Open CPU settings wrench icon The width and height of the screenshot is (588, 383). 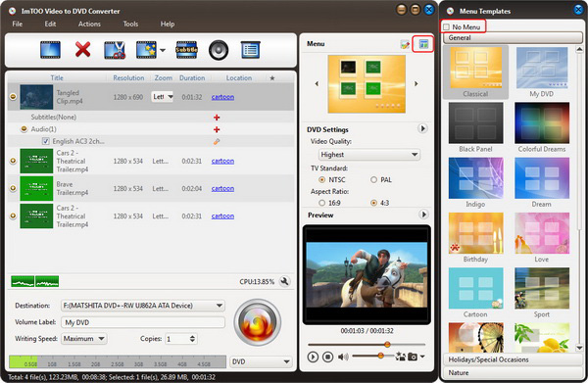284,281
